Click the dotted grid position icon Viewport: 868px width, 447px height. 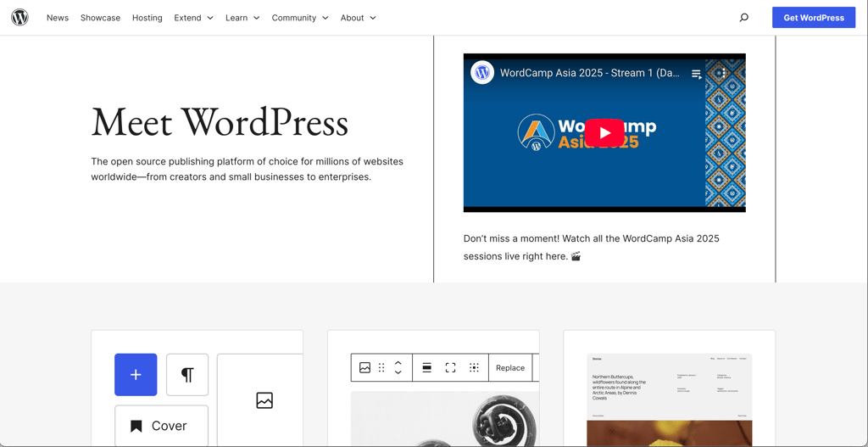(x=474, y=368)
